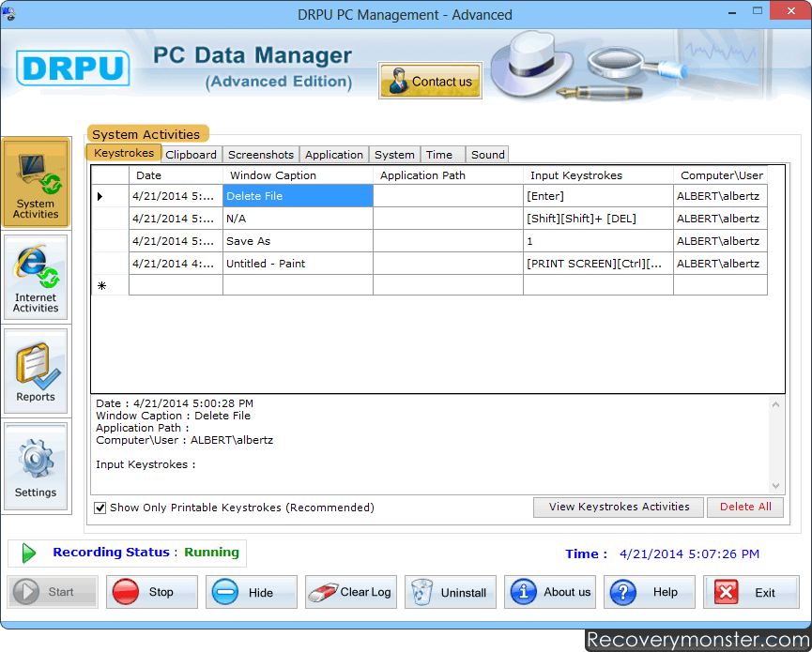
Task: Click the Input Keystrokes column header
Action: coord(598,175)
